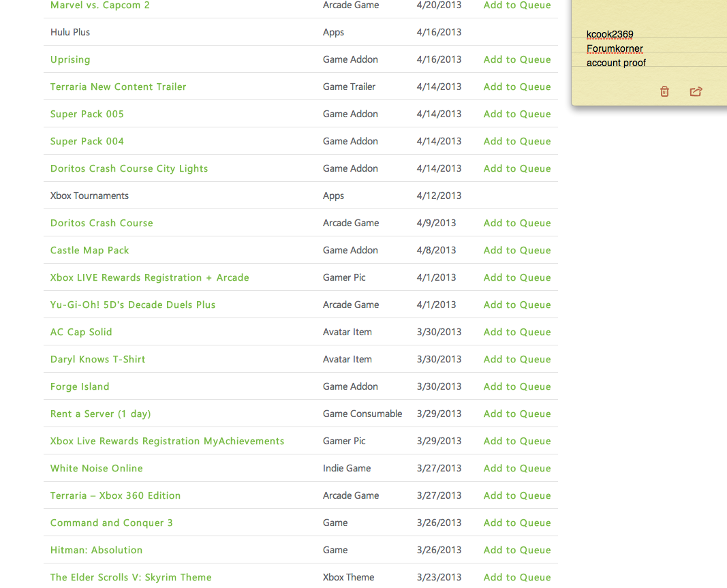Open the Marvel vs. Capcom 2 link

[99, 5]
